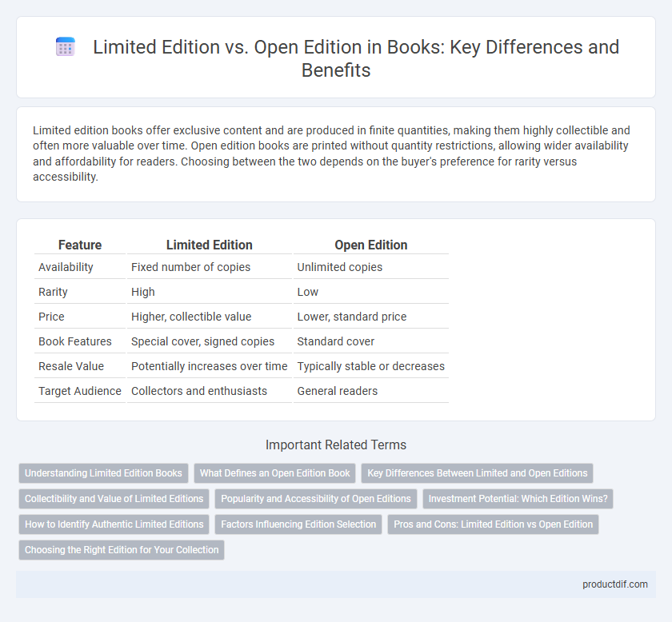Click the 'Unlimited copies' cell
This screenshot has height=622, width=672.
pyautogui.click(x=340, y=267)
